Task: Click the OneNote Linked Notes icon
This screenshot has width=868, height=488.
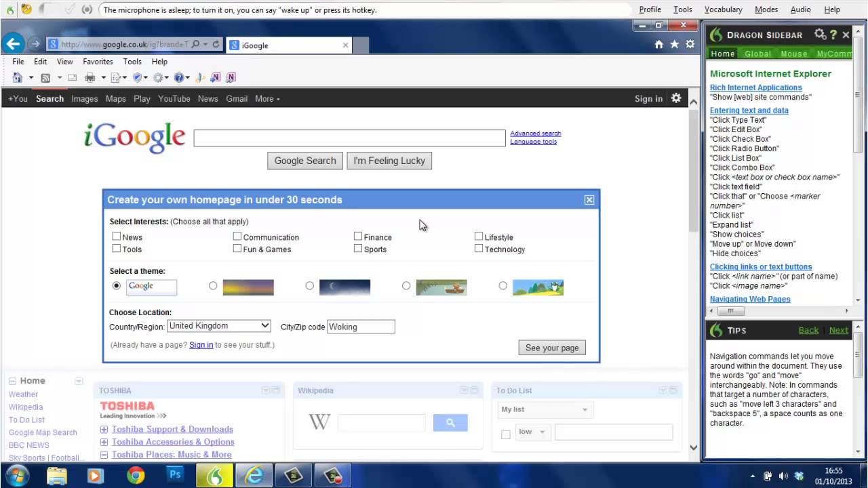Action: pyautogui.click(x=231, y=77)
